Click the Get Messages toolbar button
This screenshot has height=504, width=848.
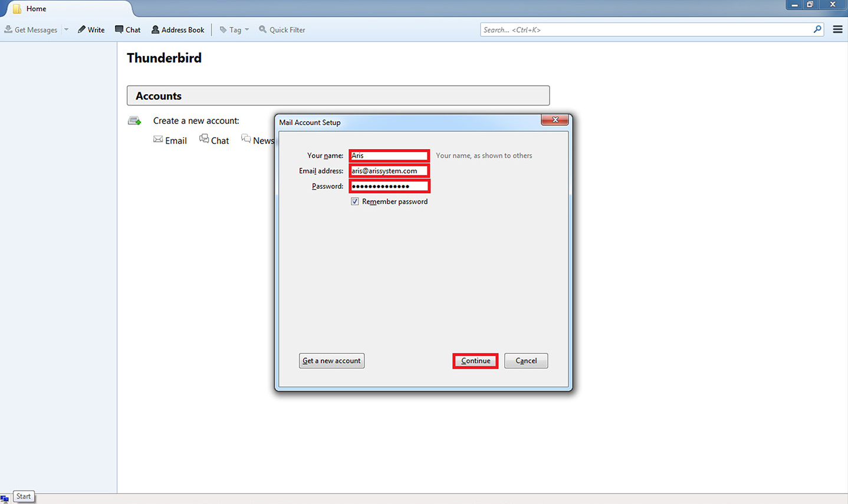pos(31,29)
